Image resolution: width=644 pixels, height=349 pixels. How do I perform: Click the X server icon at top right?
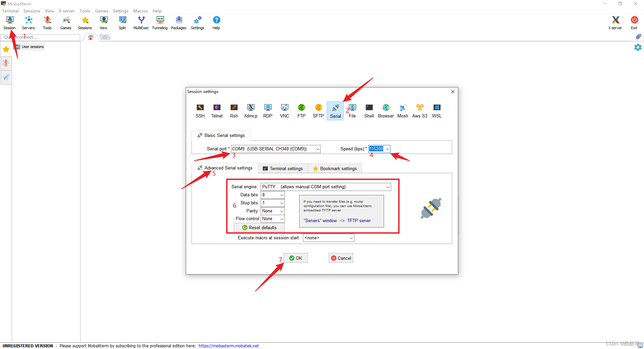[615, 23]
